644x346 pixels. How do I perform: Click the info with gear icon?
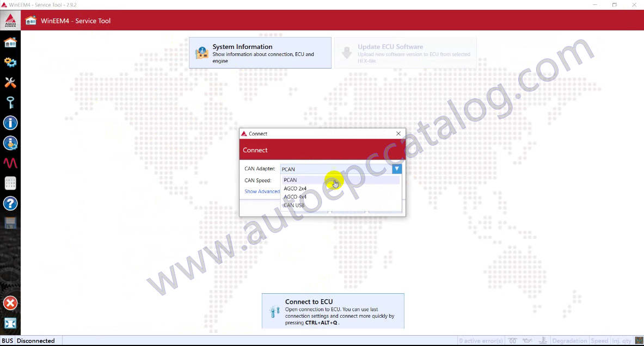pos(10,143)
